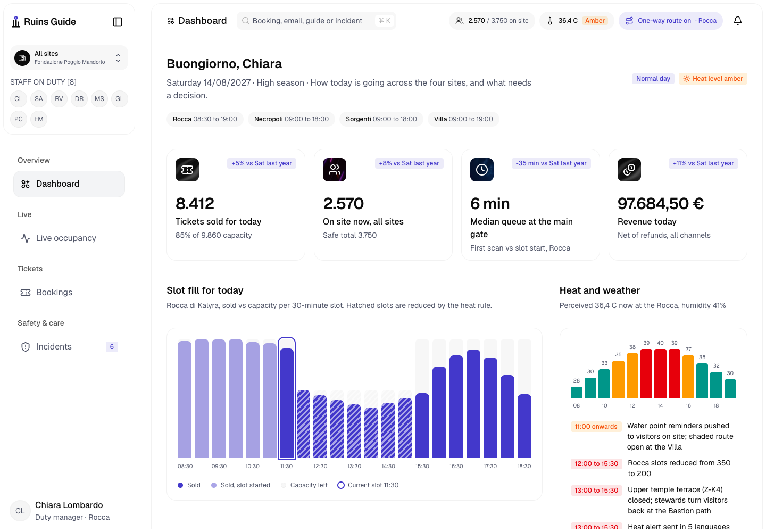Click the Incidents shield icon
Image resolution: width=766 pixels, height=532 pixels.
click(x=26, y=347)
